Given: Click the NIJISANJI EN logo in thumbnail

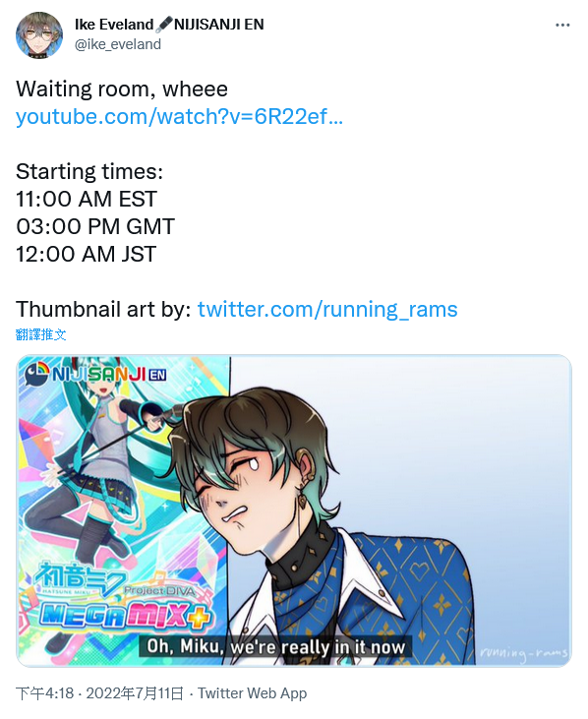Looking at the screenshot, I should click(94, 374).
